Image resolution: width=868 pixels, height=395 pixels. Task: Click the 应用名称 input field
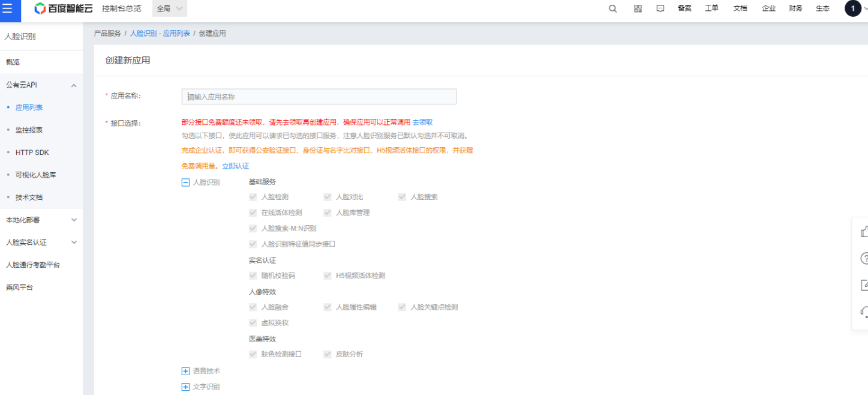(319, 97)
